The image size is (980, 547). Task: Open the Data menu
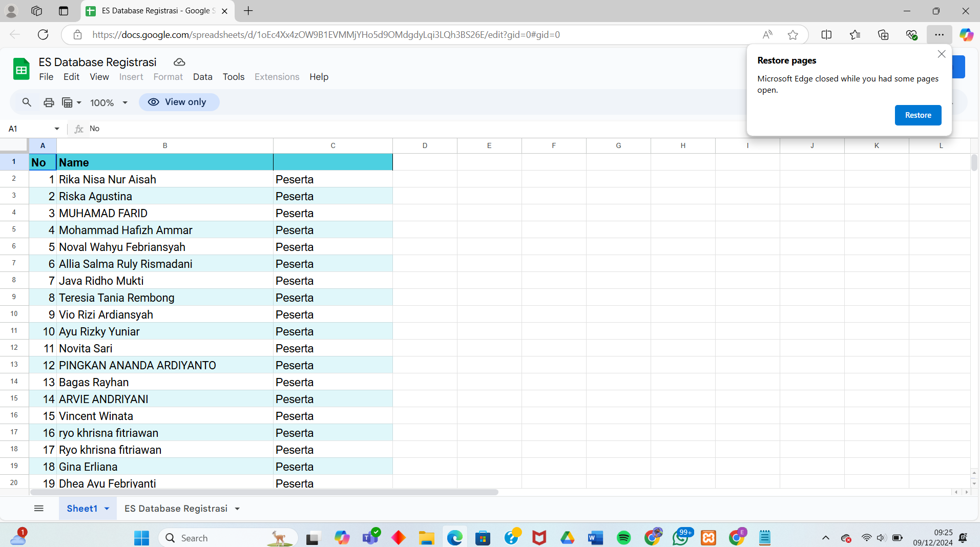tap(202, 77)
